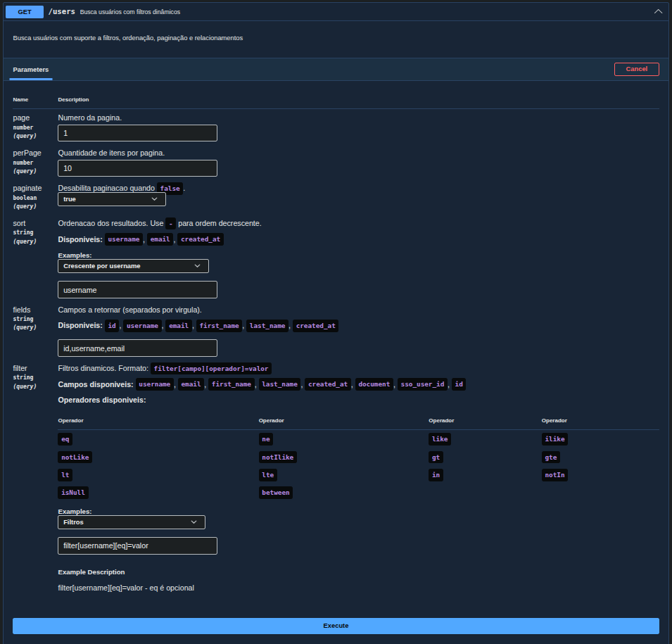The height and width of the screenshot is (644, 672).
Task: Click the 'last_name' tag in fields Disponiveis
Action: (x=267, y=326)
